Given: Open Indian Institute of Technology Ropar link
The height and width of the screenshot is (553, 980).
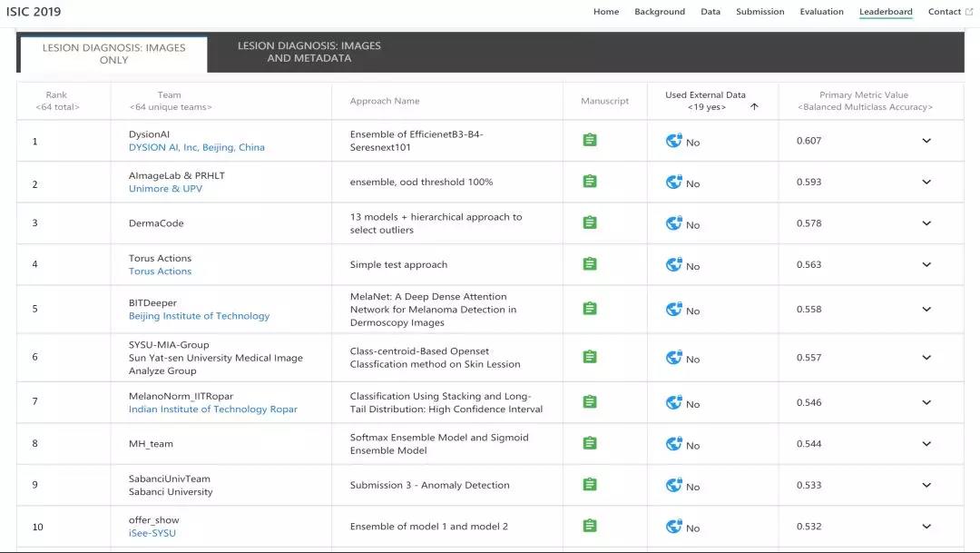Looking at the screenshot, I should [213, 410].
